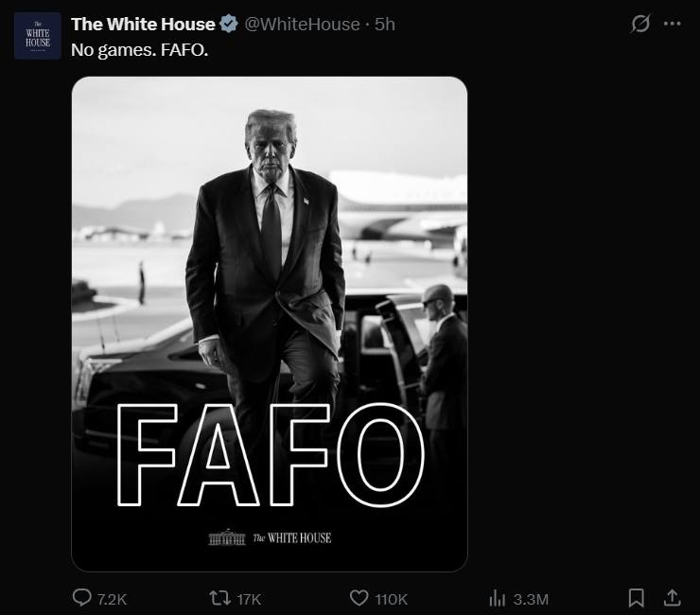
Task: Like the post with heart icon
Action: (x=359, y=598)
